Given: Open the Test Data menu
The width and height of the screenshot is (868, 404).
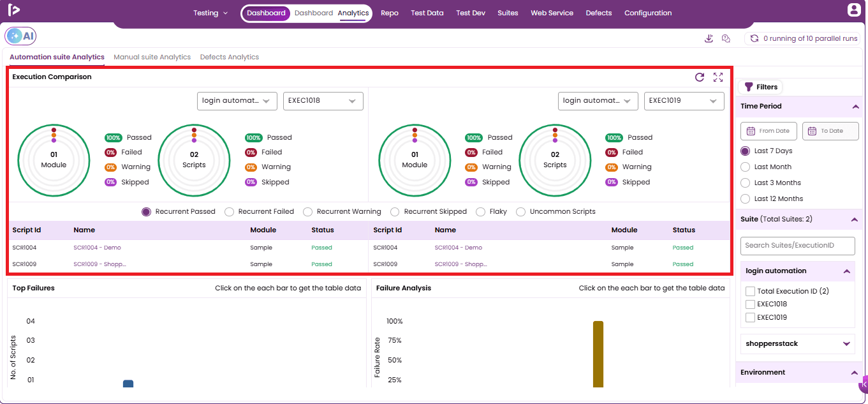Looking at the screenshot, I should click(x=427, y=13).
